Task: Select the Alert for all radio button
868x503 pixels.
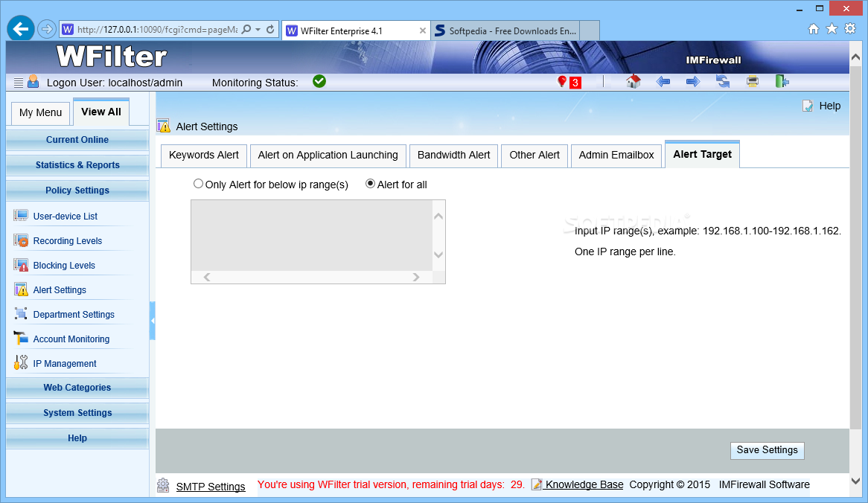Action: 370,184
